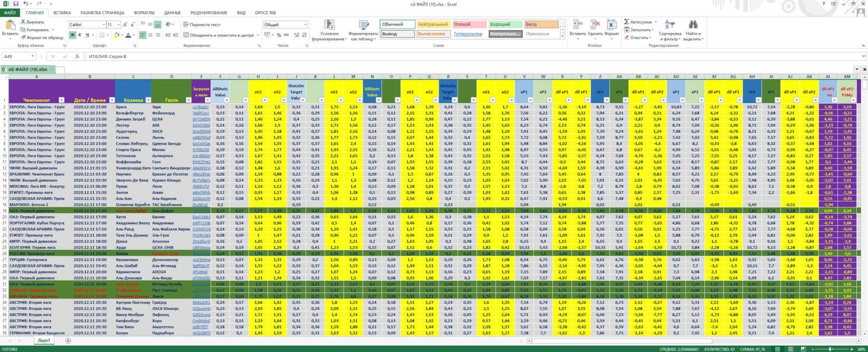Add a new sheet with plus button
Screen dimensions: 868x352
68,340
